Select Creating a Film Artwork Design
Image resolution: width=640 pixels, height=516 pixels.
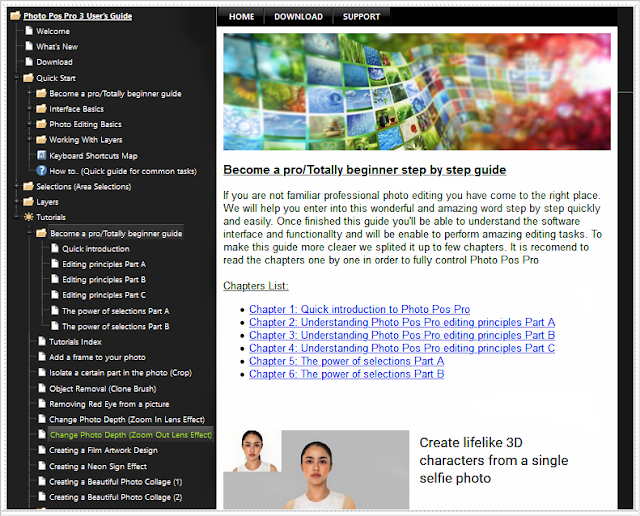tap(103, 450)
